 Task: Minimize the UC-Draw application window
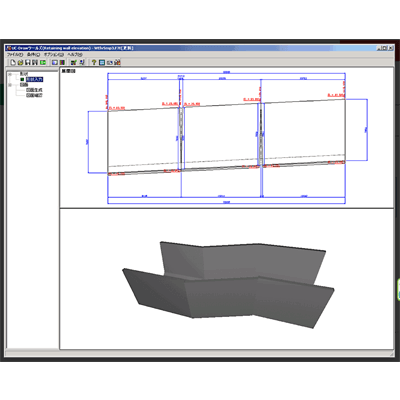(380, 48)
